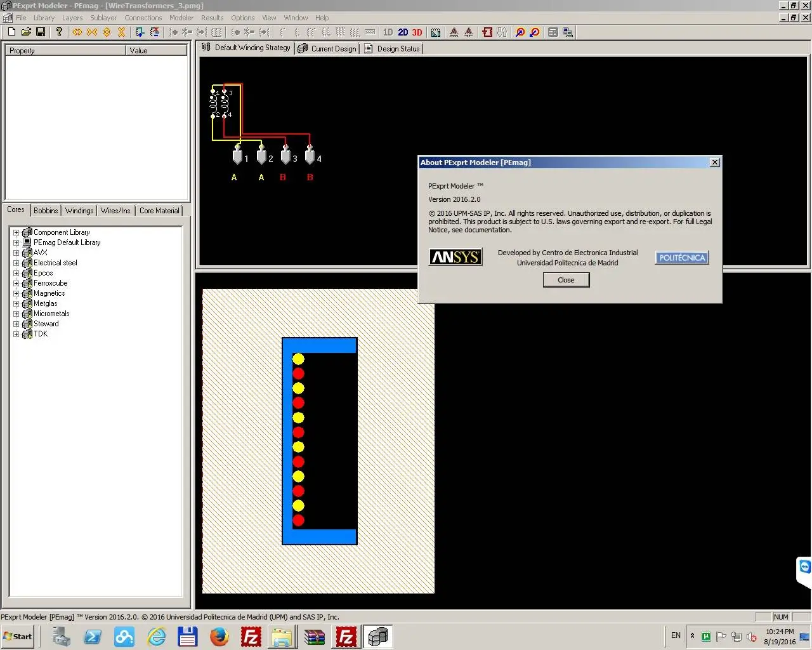Switch to the Bobbins tab

coord(46,211)
